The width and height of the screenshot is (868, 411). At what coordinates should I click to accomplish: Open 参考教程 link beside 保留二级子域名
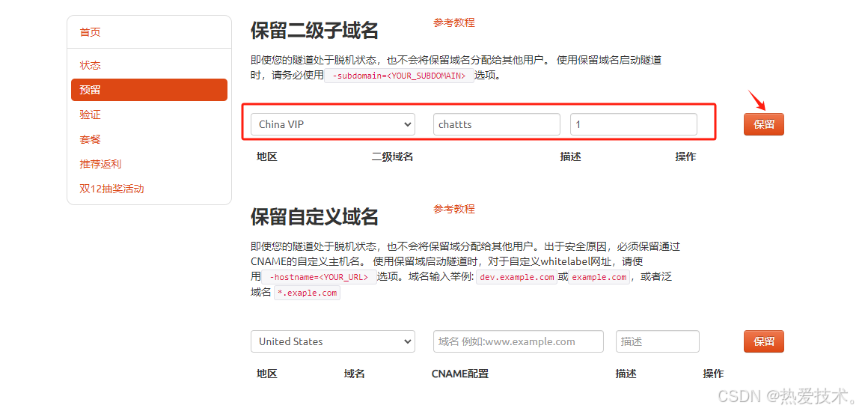454,22
